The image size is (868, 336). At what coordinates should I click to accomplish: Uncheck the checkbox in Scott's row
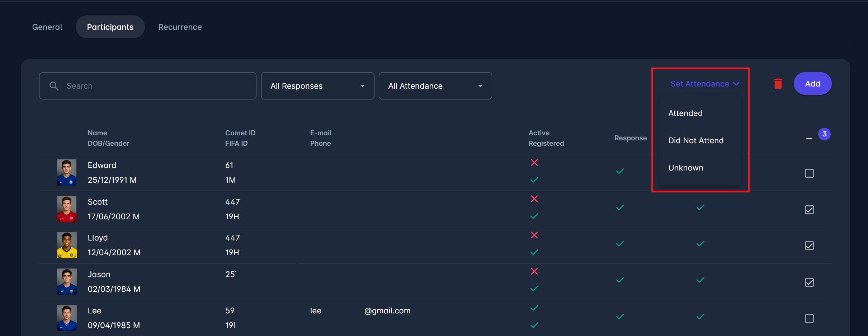coord(809,210)
